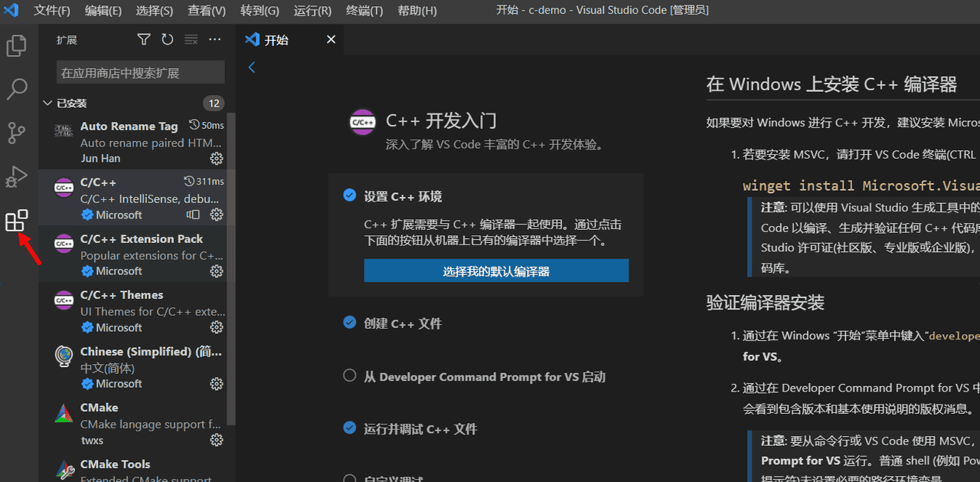This screenshot has width=980, height=482.
Task: Open manage gear for C/C++ Extension Pack
Action: (217, 271)
